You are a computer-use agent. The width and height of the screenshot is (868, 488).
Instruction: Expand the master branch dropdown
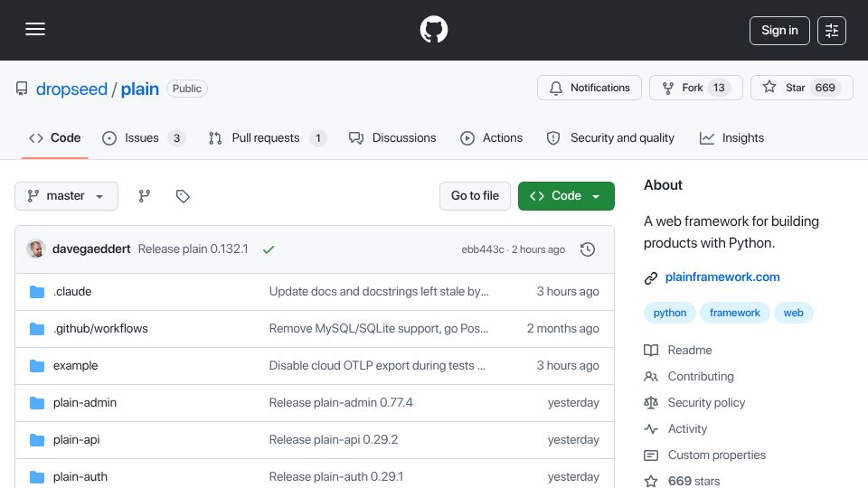click(66, 196)
